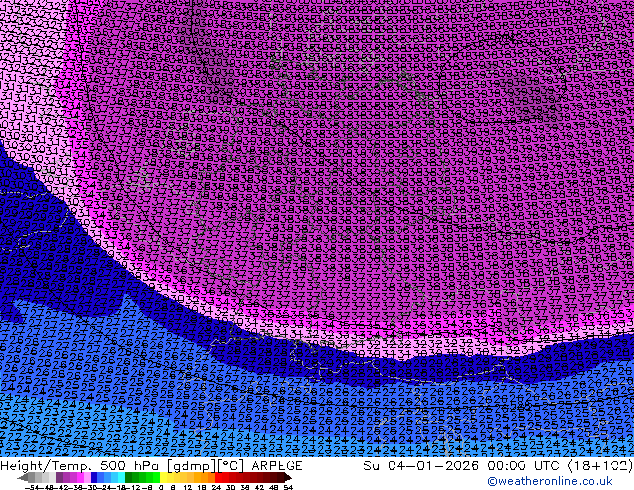Select the dark green legend swatch right of -18

point(129,478)
